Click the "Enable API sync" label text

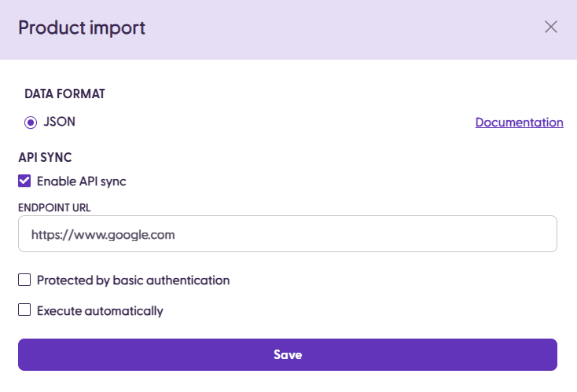click(82, 181)
